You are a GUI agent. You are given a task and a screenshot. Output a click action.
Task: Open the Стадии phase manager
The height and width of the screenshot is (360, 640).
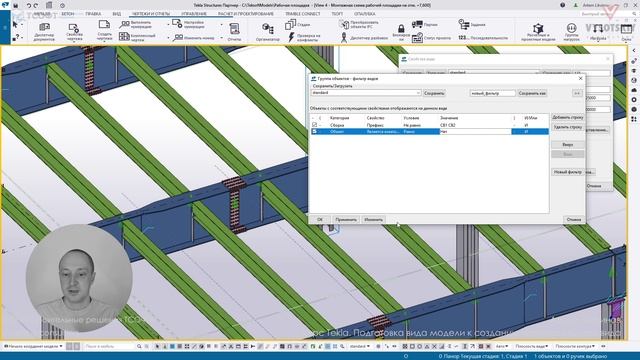point(298,24)
